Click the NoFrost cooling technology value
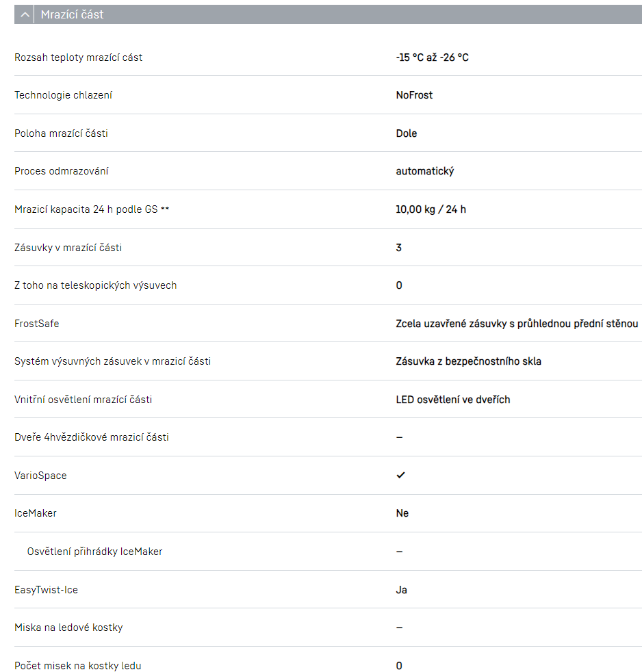Image resolution: width=642 pixels, height=672 pixels. [x=414, y=95]
